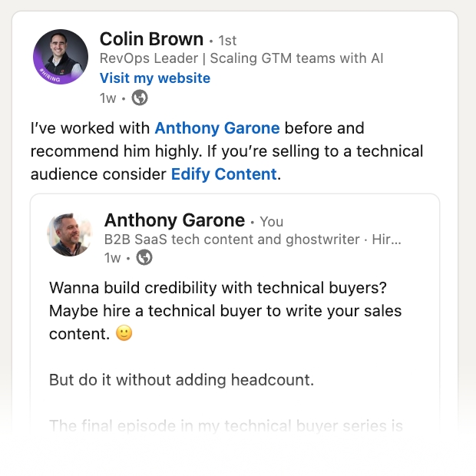Image resolution: width=476 pixels, height=476 pixels.
Task: Click Colin Brown's profile photo
Action: click(x=61, y=55)
